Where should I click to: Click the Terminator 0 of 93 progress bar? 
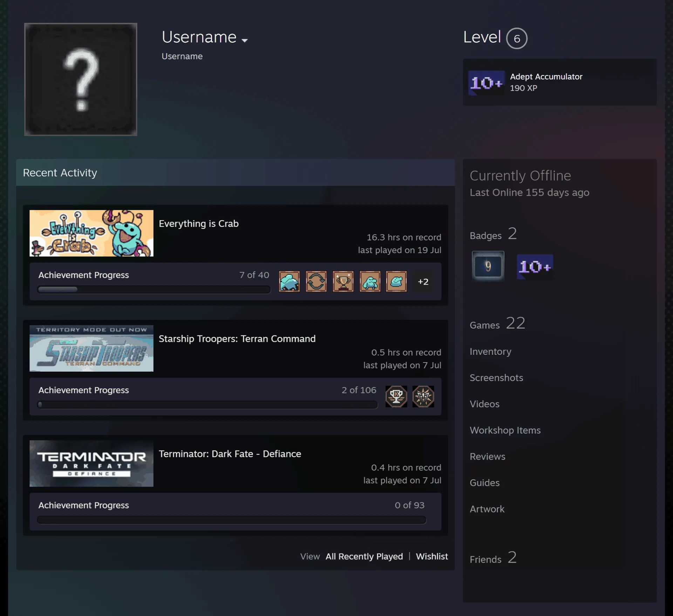click(x=232, y=520)
